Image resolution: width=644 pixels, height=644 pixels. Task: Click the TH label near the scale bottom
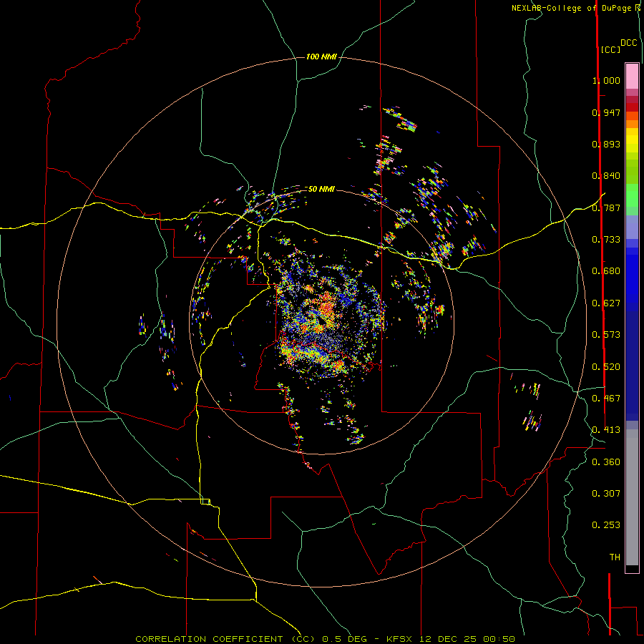(615, 557)
